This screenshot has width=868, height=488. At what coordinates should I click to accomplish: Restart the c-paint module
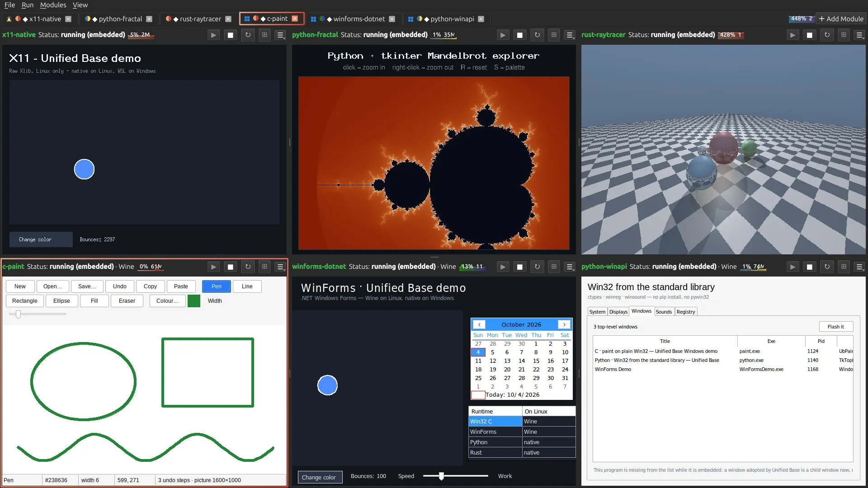click(x=248, y=267)
